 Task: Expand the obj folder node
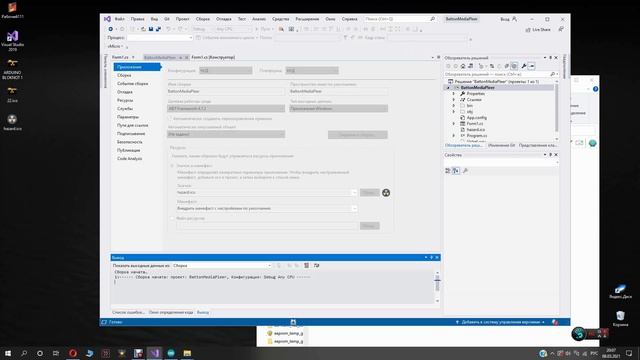point(453,111)
